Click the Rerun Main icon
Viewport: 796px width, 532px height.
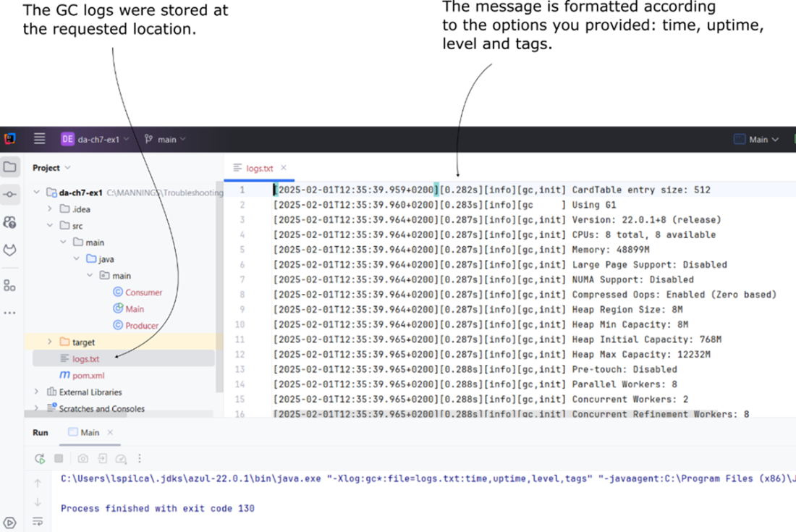[x=40, y=459]
